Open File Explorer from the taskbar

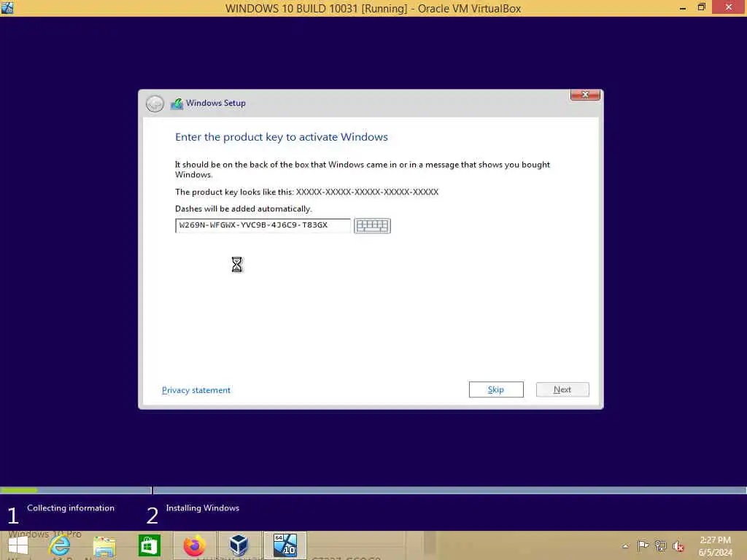(x=104, y=545)
